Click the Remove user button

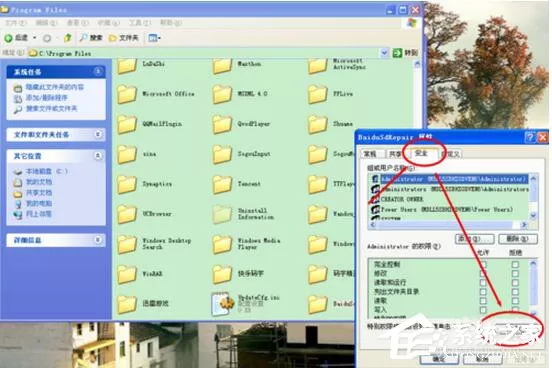coord(518,239)
